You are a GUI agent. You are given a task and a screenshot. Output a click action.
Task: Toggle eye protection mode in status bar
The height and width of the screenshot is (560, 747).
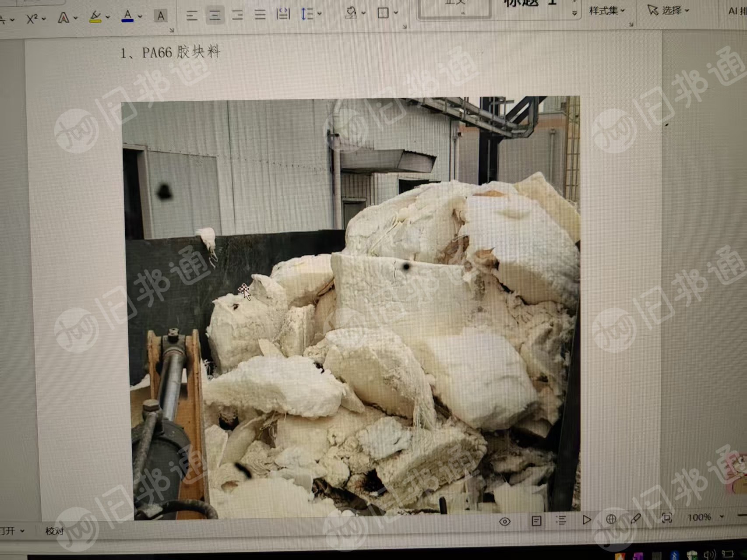coord(504,521)
